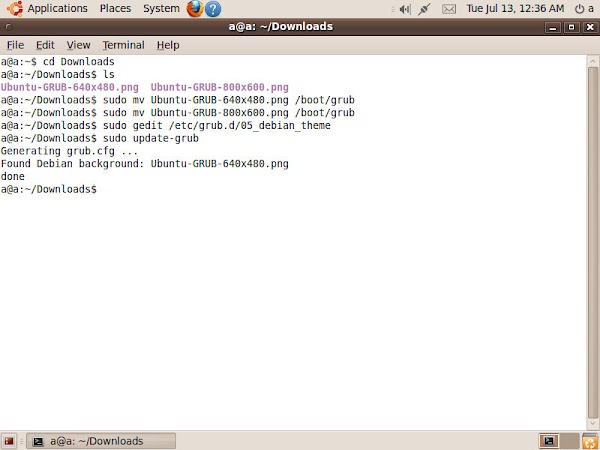Open the Places menu
Screen dimensions: 600x450
click(115, 8)
